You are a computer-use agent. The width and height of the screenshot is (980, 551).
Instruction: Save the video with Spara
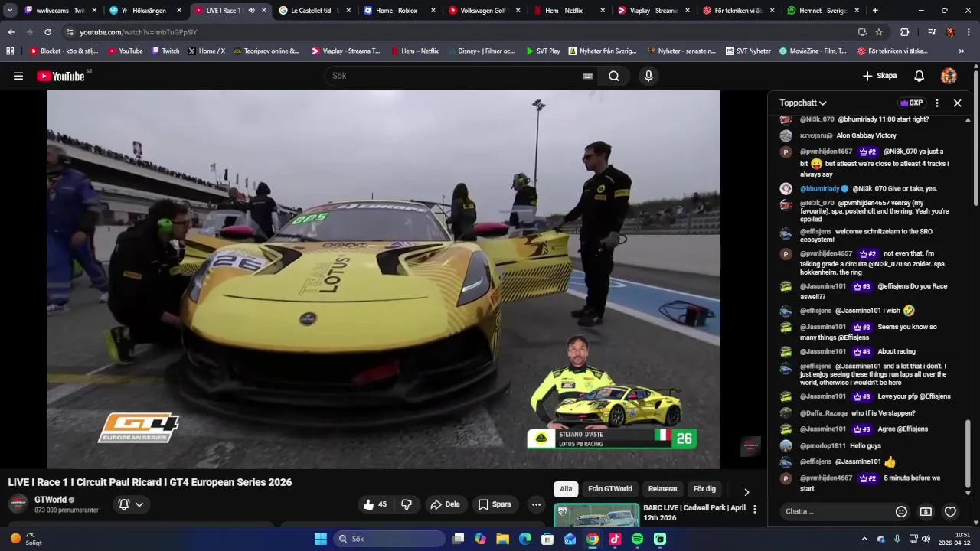(x=495, y=504)
